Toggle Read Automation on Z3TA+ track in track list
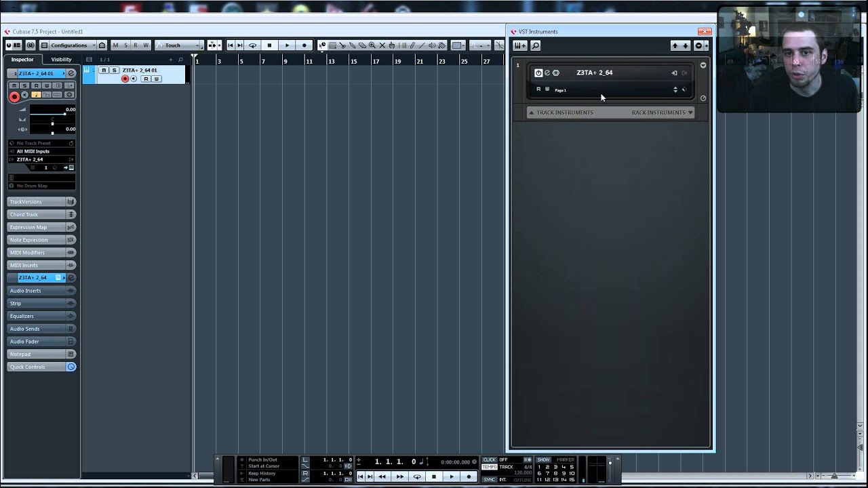 [x=146, y=79]
